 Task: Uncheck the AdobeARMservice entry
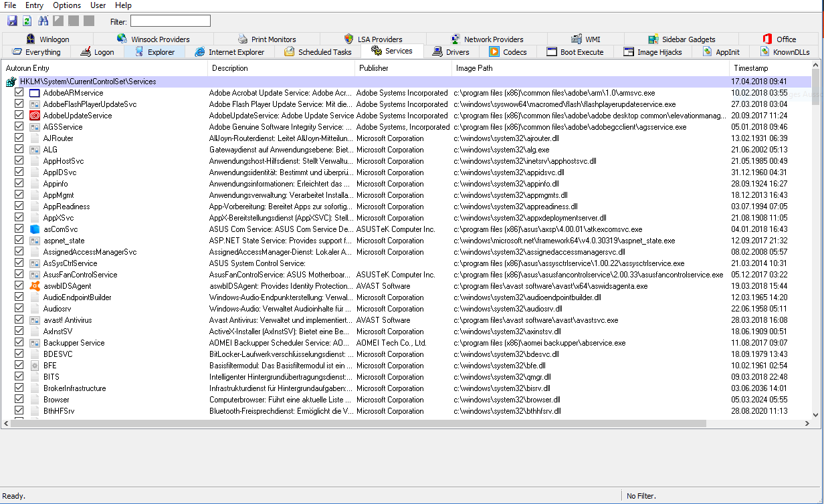(19, 93)
